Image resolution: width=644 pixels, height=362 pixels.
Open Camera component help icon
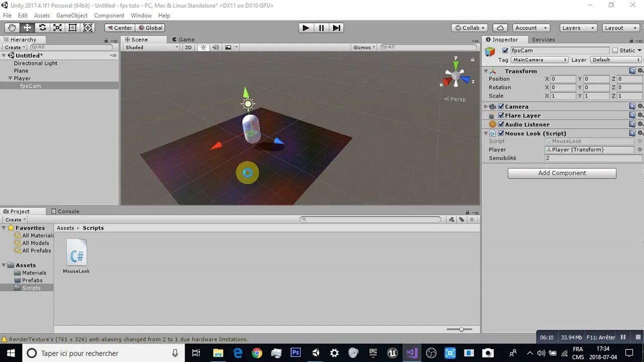(632, 106)
